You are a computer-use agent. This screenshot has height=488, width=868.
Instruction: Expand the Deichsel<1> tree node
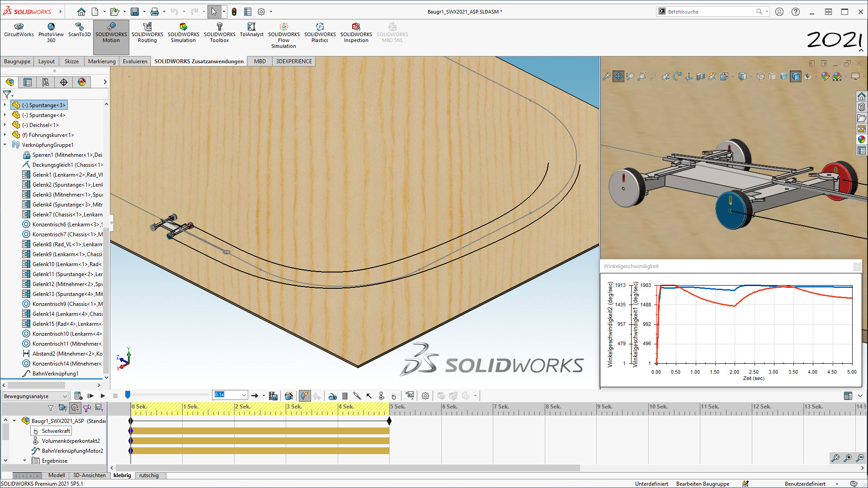[5, 125]
